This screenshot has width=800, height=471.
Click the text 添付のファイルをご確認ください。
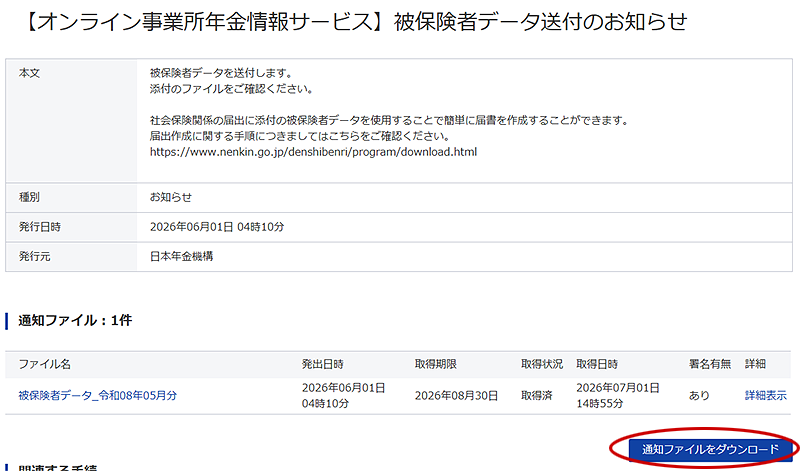pos(232,89)
